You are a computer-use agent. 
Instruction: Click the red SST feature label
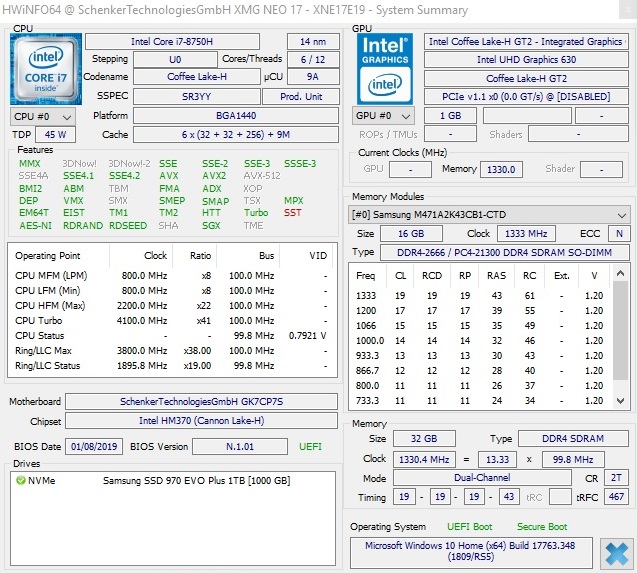point(292,213)
